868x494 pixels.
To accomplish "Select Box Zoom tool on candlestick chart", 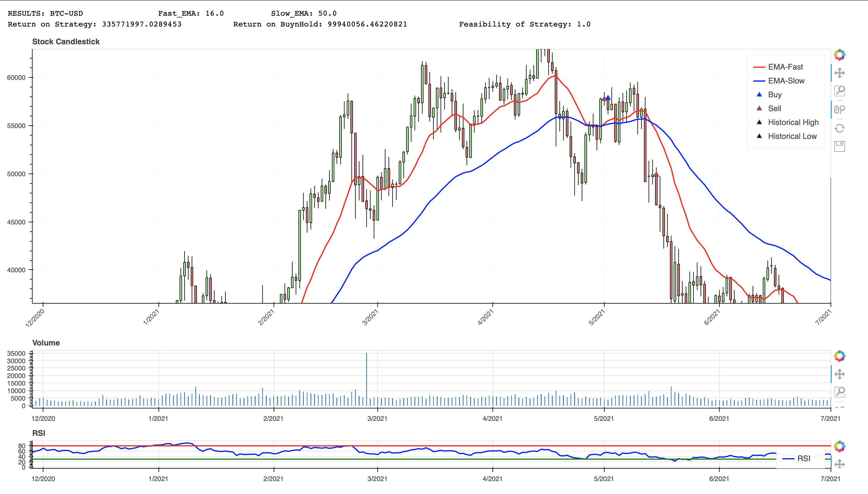I will click(x=839, y=91).
